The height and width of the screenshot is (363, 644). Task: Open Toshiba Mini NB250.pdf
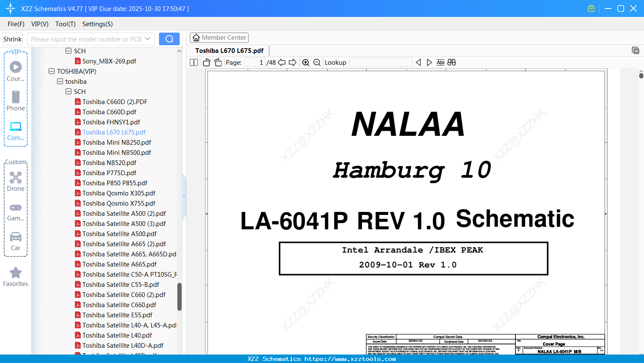117,143
